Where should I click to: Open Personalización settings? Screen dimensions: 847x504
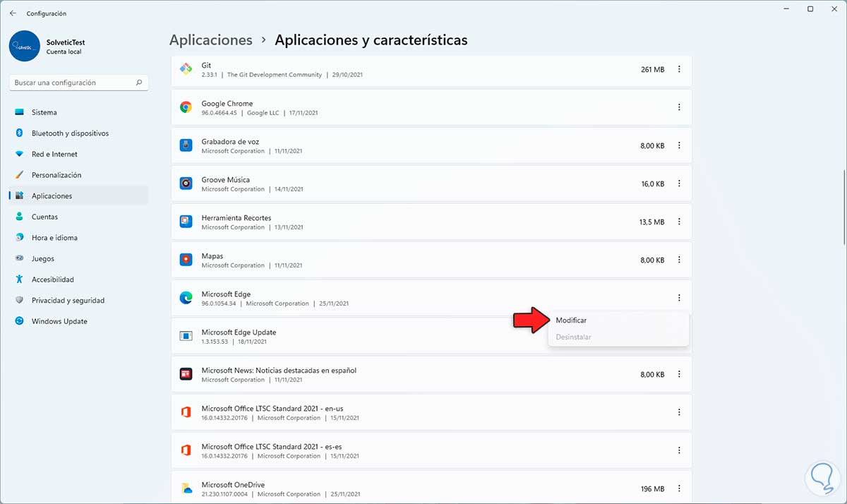click(x=78, y=175)
